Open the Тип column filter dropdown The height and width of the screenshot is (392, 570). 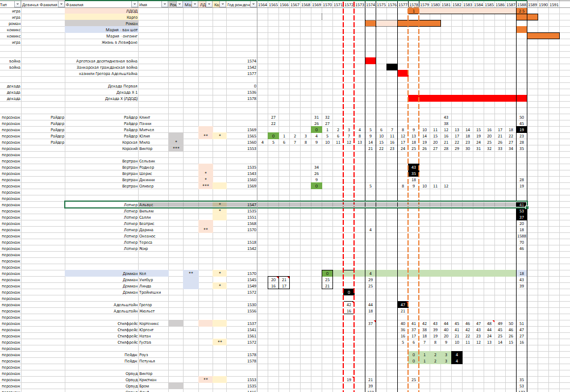pos(18,5)
